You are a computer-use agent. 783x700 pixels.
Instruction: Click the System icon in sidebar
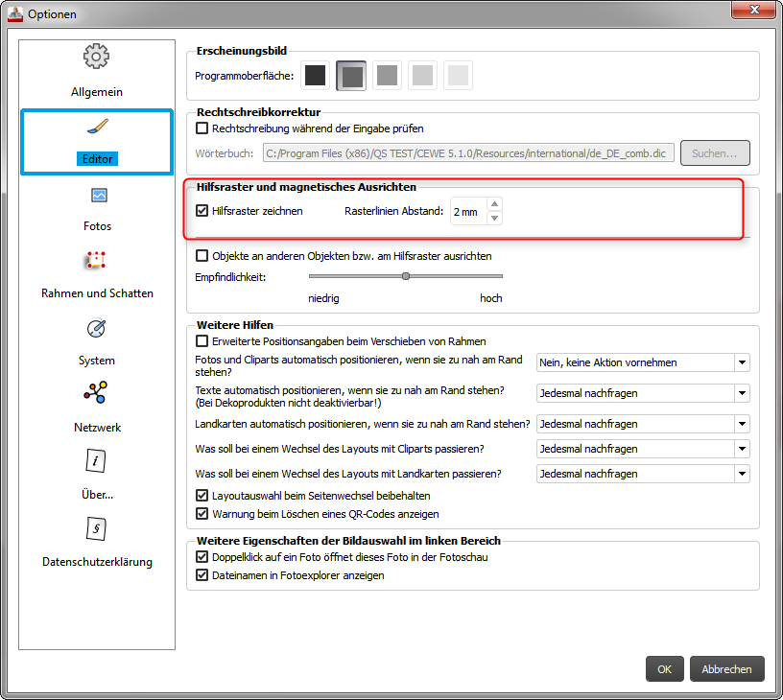[x=97, y=329]
